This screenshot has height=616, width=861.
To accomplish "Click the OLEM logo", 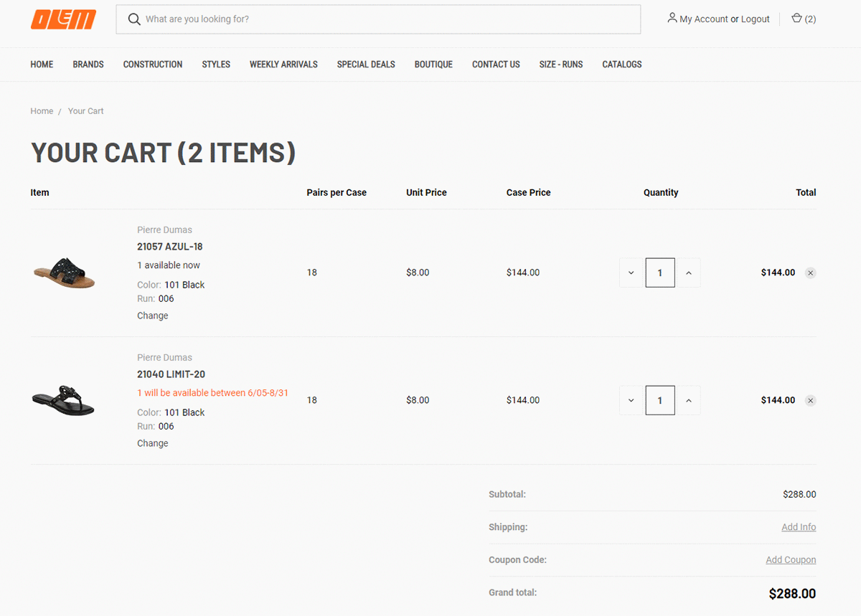I will click(63, 19).
